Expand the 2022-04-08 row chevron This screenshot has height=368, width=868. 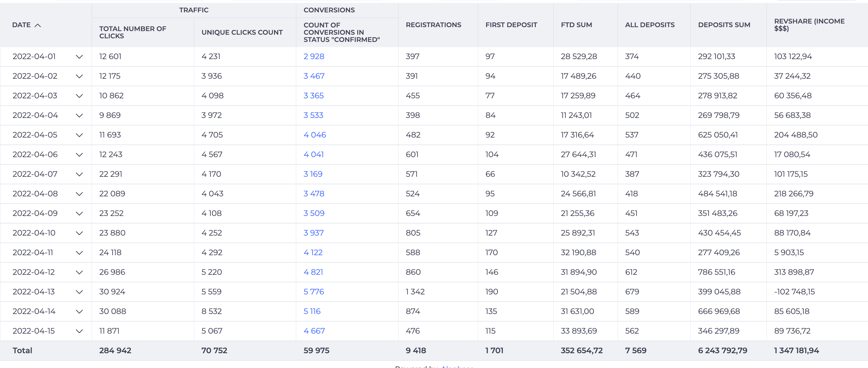79,194
